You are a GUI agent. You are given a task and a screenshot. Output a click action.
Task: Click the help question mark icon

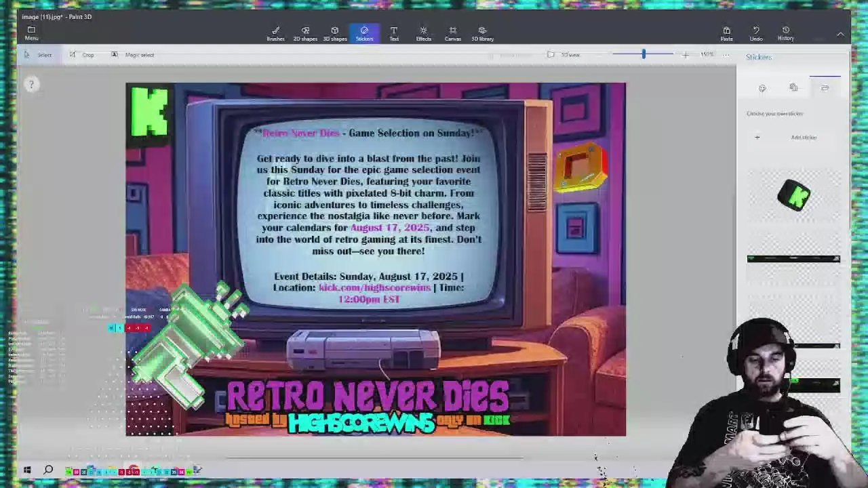[x=31, y=85]
